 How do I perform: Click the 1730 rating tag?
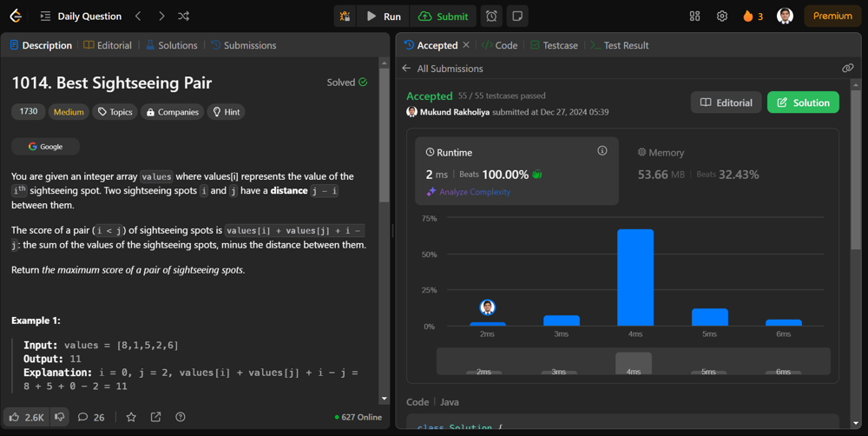(x=29, y=111)
